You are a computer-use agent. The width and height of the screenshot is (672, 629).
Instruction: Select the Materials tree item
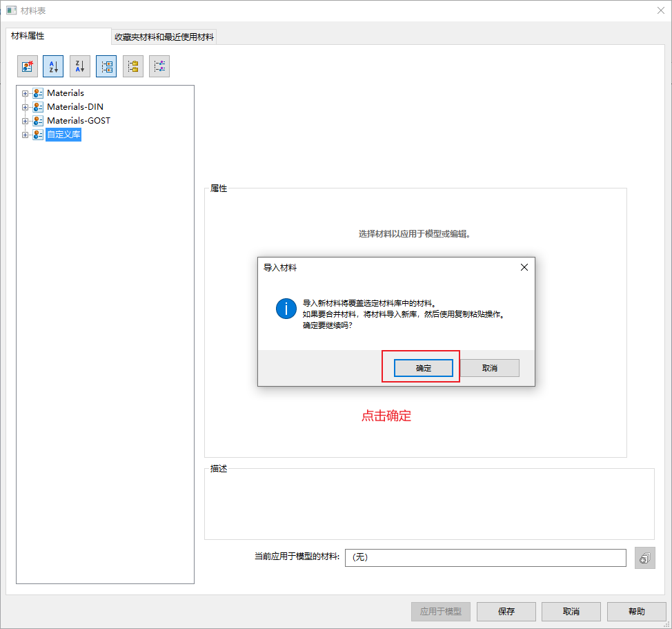[66, 93]
